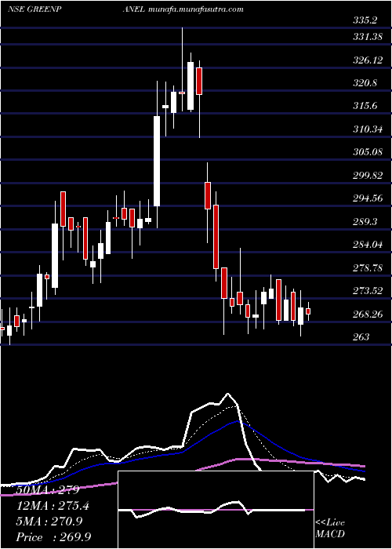This screenshot has height=549, width=392.
Task: Click the 12MA : 275.4 reading
Action: click(53, 506)
